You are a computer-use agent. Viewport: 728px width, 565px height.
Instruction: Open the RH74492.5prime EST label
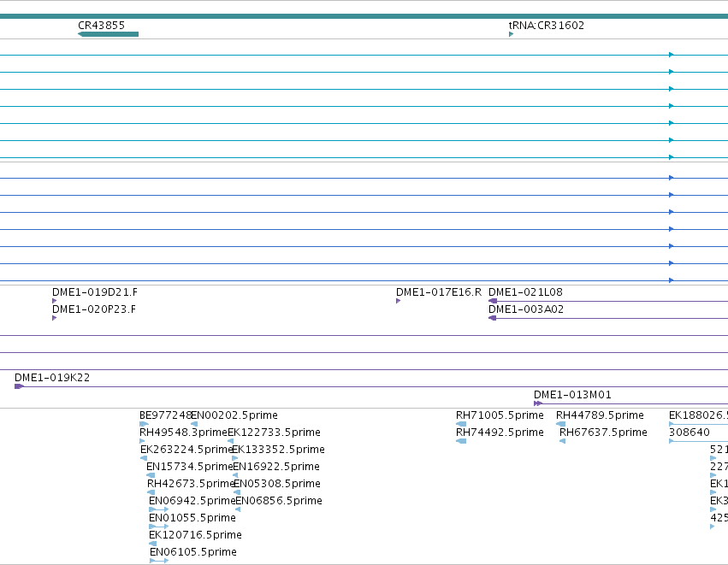tap(500, 433)
